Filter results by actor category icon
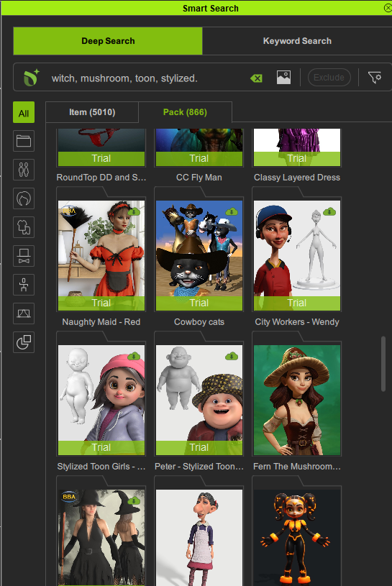Image resolution: width=392 pixels, height=586 pixels. 24,170
